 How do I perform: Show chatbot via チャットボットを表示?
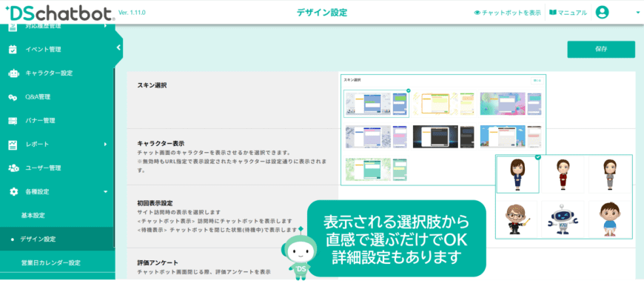point(511,13)
